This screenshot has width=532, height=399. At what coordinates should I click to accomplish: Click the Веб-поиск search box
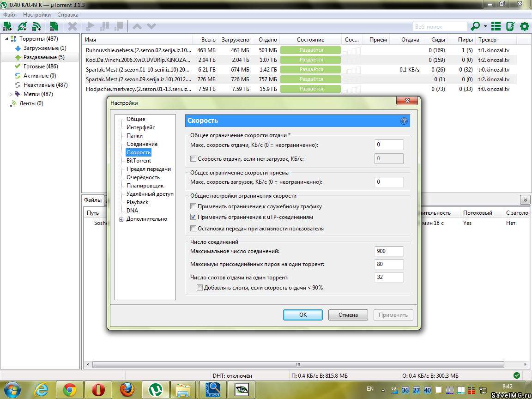click(x=440, y=26)
